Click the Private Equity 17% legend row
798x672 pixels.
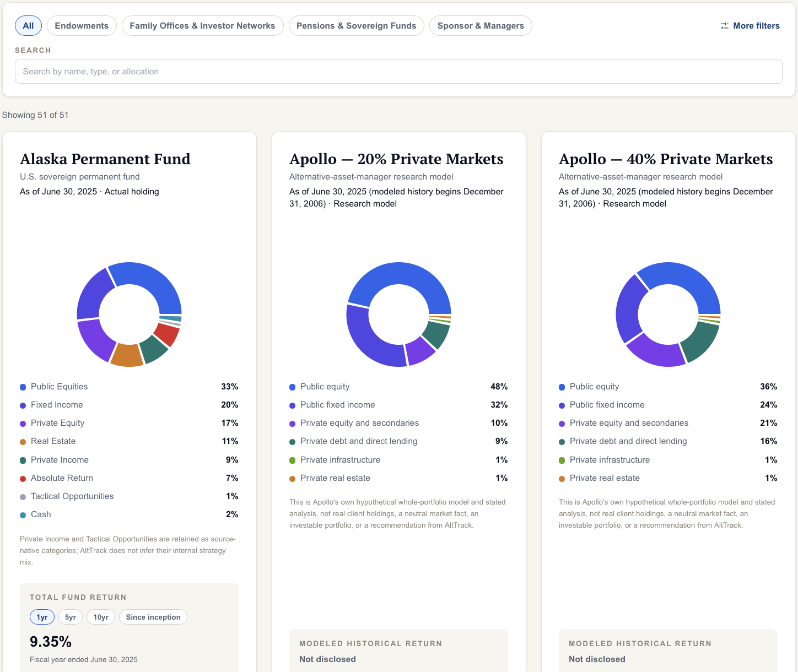pos(129,423)
